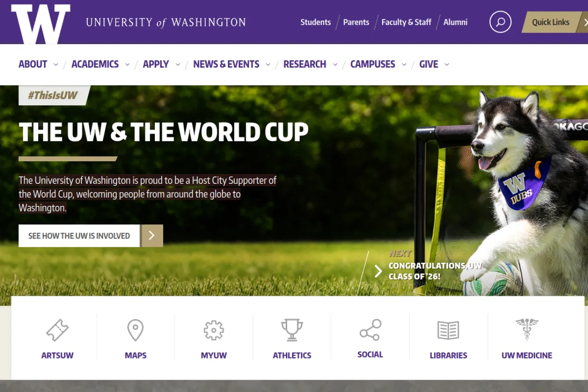
Task: Click the ATHLETICS label link
Action: pos(292,355)
